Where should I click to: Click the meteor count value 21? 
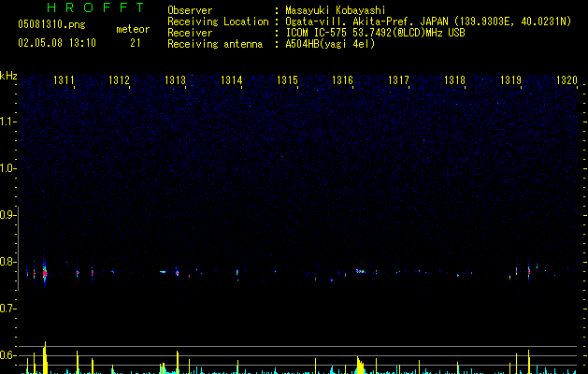[x=136, y=43]
